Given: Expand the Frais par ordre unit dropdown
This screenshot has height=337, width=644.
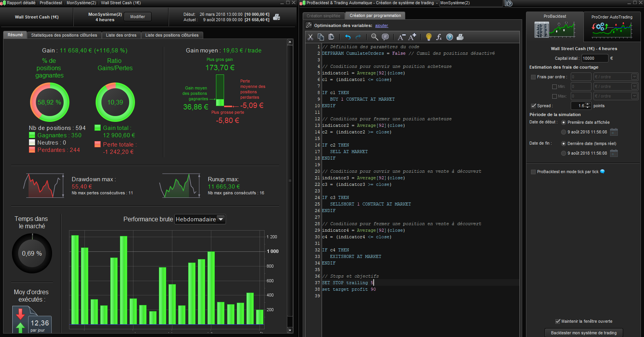Looking at the screenshot, I should (x=634, y=77).
